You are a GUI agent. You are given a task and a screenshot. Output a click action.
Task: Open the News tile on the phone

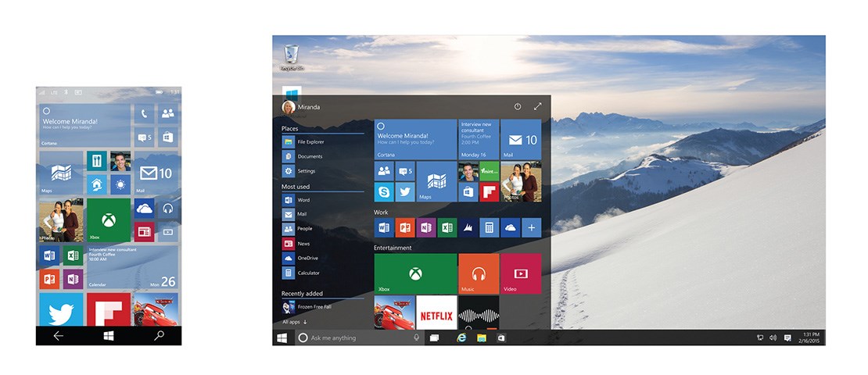coord(144,232)
